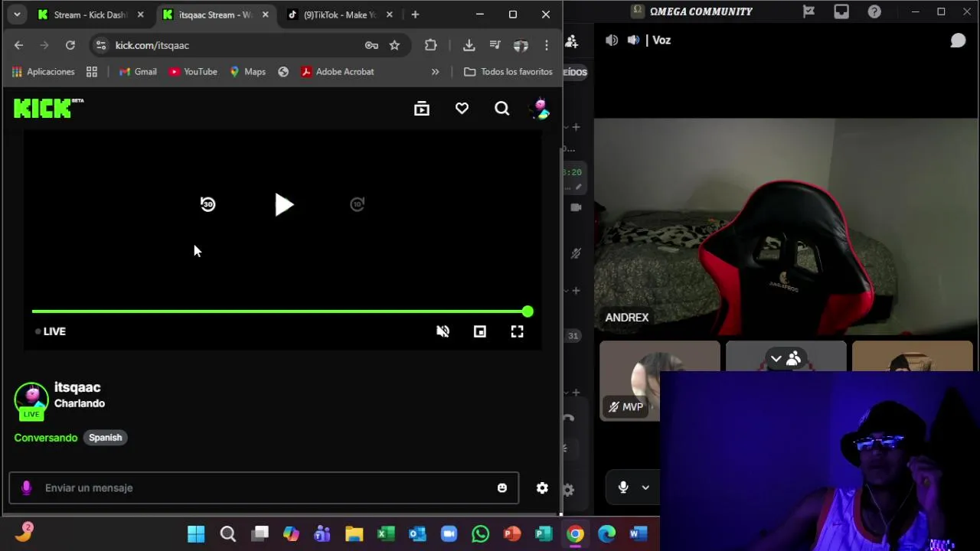This screenshot has width=980, height=551.
Task: Select the Spanish language tag
Action: (106, 438)
